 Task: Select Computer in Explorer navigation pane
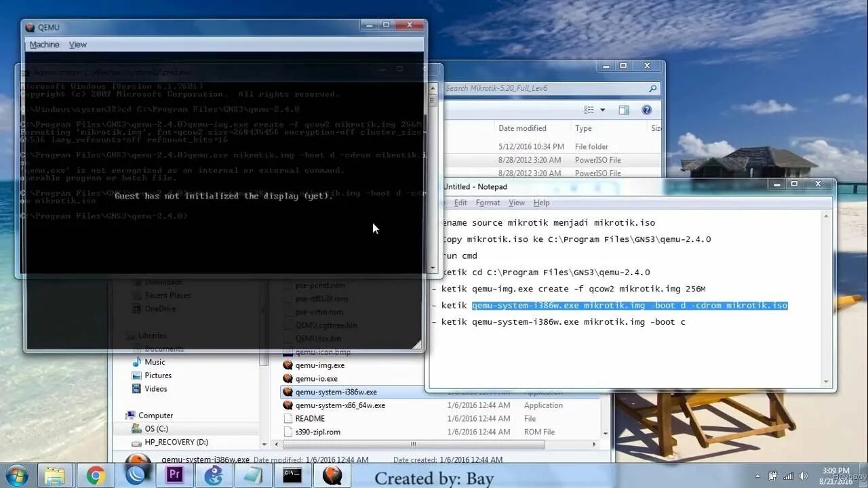pos(155,415)
